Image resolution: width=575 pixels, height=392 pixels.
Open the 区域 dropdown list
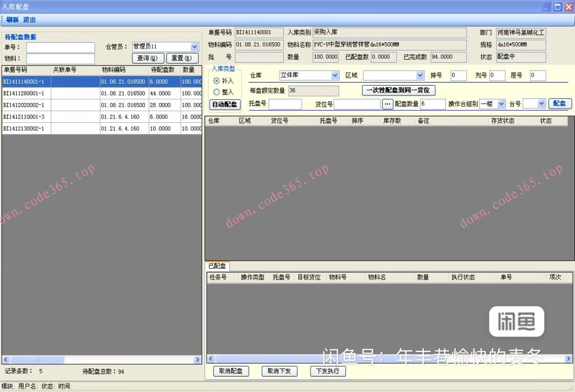coord(420,75)
